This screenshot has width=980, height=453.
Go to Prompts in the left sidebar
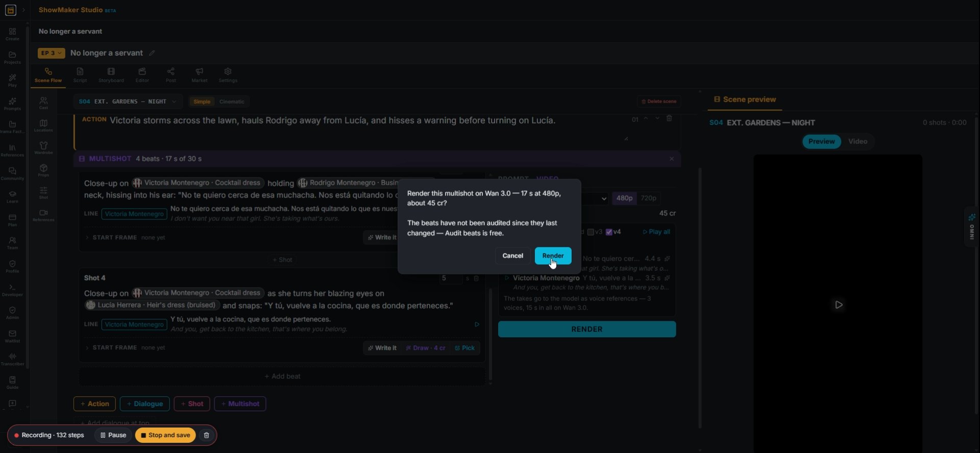click(x=12, y=104)
